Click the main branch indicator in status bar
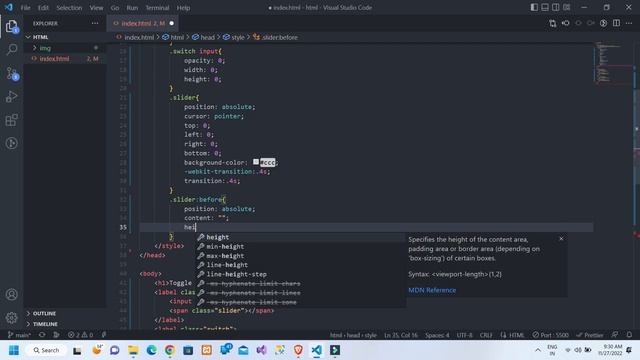Image resolution: width=640 pixels, height=360 pixels. (x=19, y=335)
